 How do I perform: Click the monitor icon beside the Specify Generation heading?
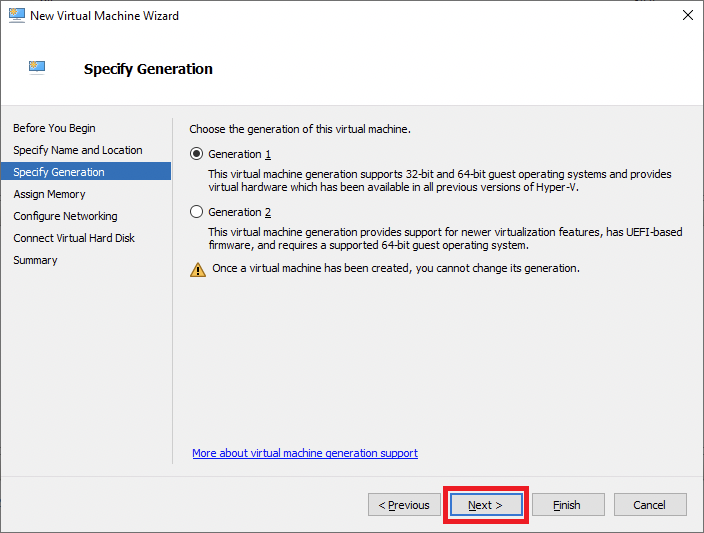coord(38,68)
